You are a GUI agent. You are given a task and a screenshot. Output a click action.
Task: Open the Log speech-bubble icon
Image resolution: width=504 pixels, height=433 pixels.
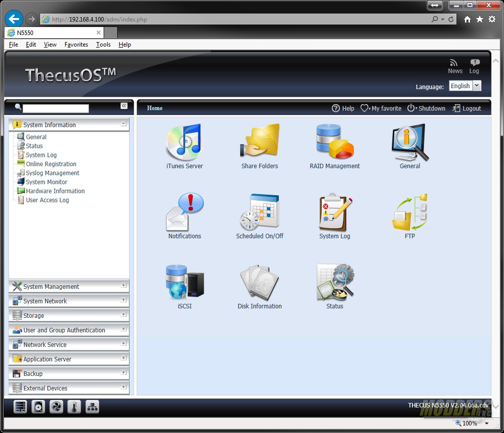pyautogui.click(x=475, y=63)
